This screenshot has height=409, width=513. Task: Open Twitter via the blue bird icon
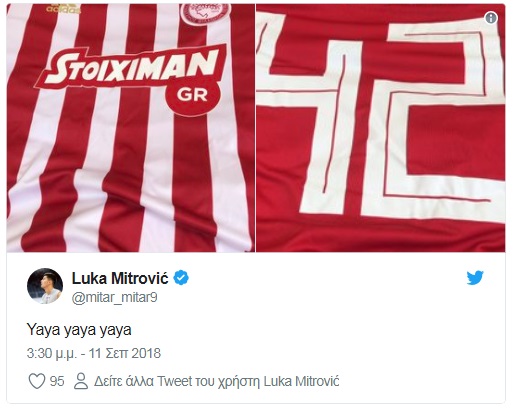pos(475,278)
